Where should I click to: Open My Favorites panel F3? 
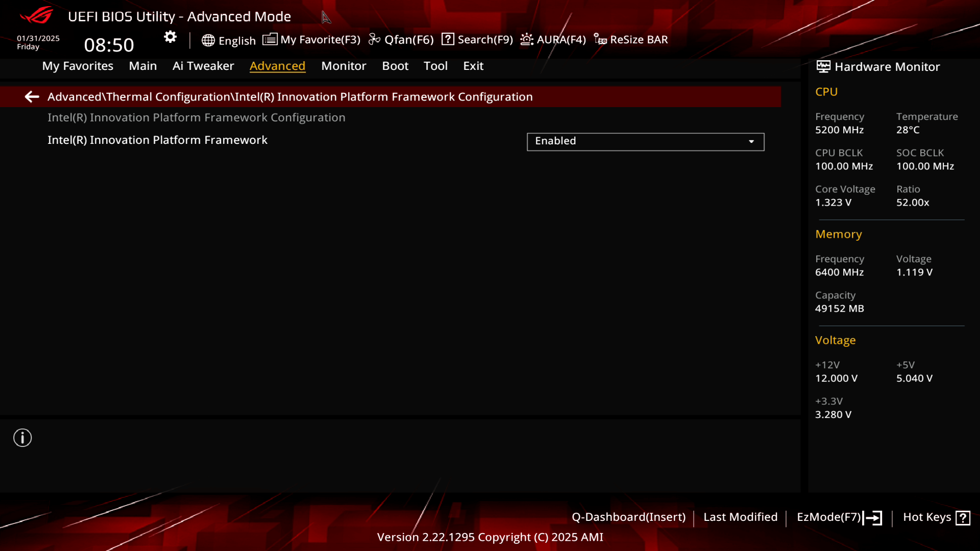tap(311, 39)
